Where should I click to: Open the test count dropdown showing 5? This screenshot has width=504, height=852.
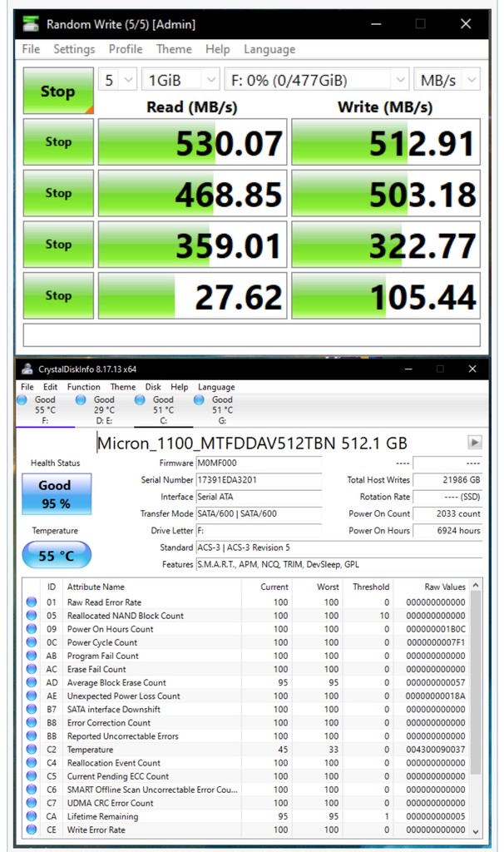[117, 81]
